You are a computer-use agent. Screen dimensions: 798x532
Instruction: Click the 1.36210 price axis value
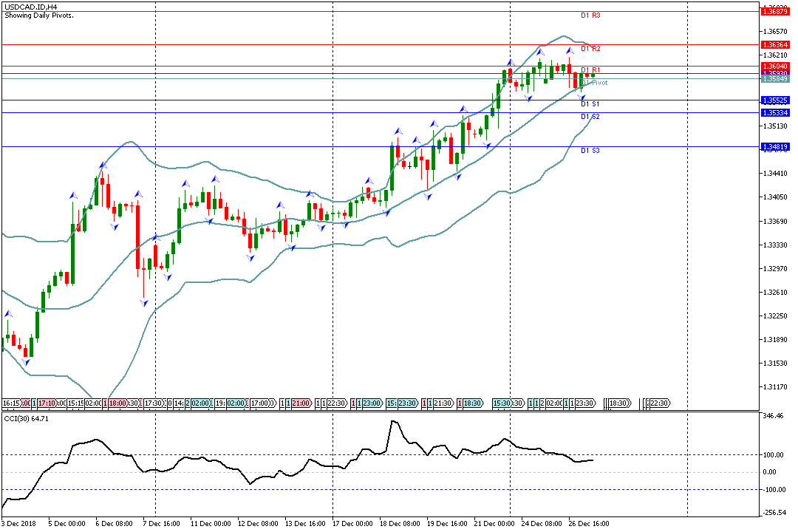[775, 55]
